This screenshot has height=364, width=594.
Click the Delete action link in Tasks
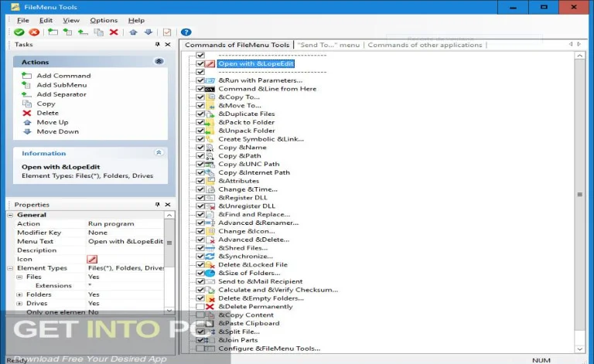[x=48, y=113]
